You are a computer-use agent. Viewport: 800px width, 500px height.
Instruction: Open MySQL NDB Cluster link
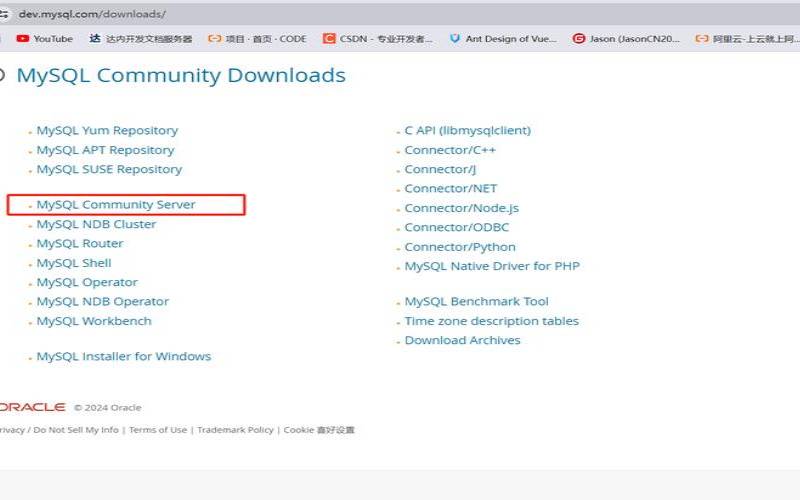pos(96,224)
